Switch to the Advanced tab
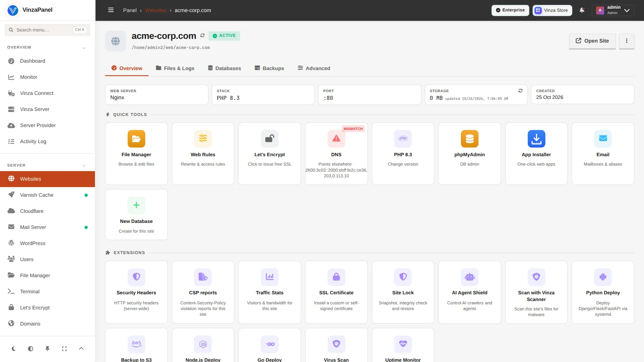The height and width of the screenshot is (362, 644). coord(314,68)
